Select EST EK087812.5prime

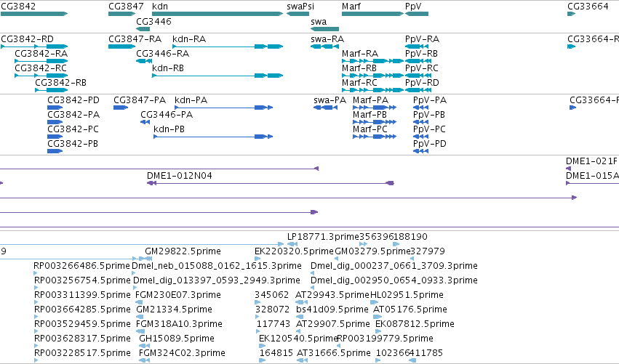tap(415, 324)
